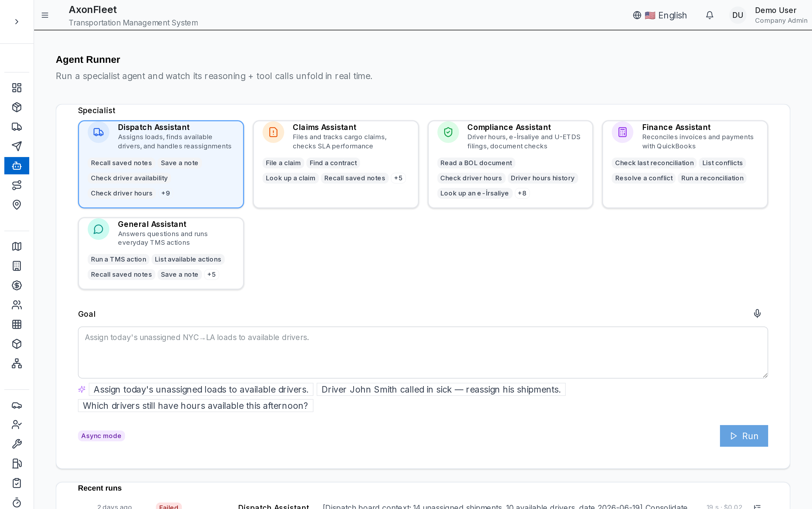This screenshot has height=509, width=812.
Task: Open the folded map sidebar icon
Action: click(17, 246)
